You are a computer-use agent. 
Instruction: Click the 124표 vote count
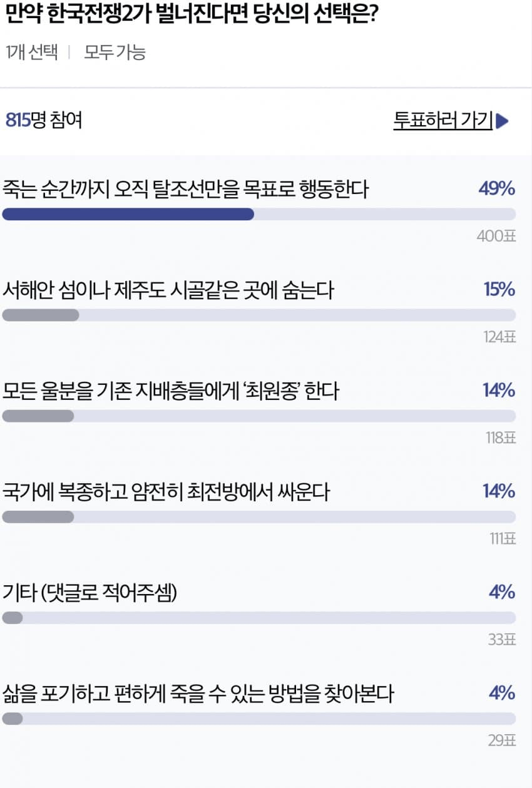click(499, 337)
